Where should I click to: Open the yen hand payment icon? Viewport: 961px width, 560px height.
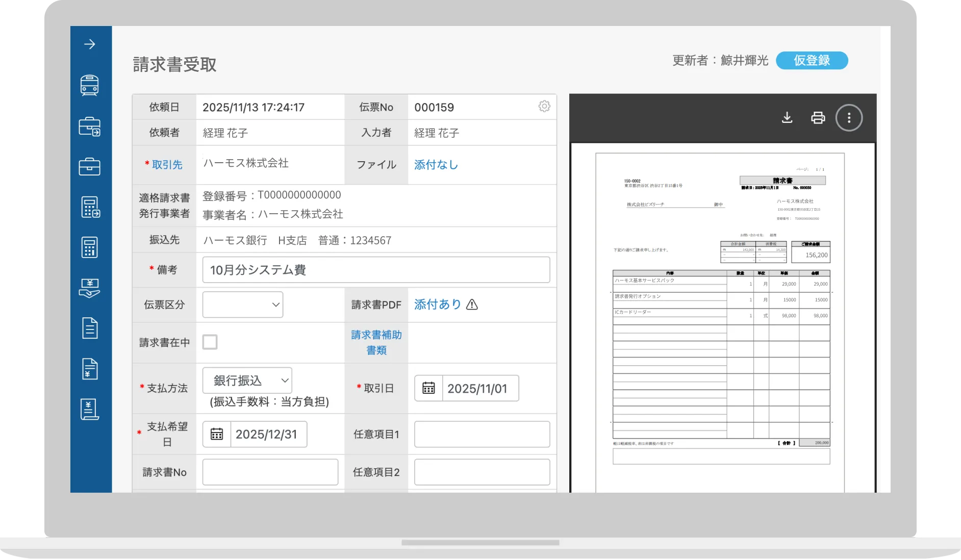(90, 288)
